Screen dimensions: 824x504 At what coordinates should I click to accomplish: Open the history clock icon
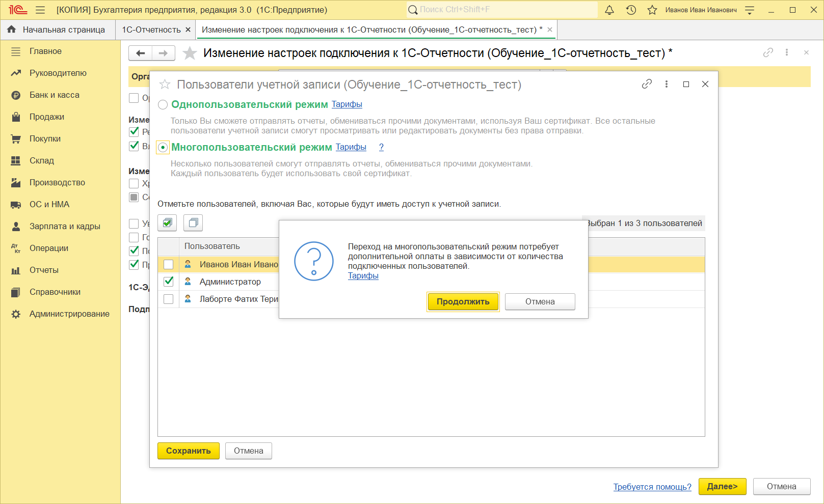pyautogui.click(x=631, y=10)
